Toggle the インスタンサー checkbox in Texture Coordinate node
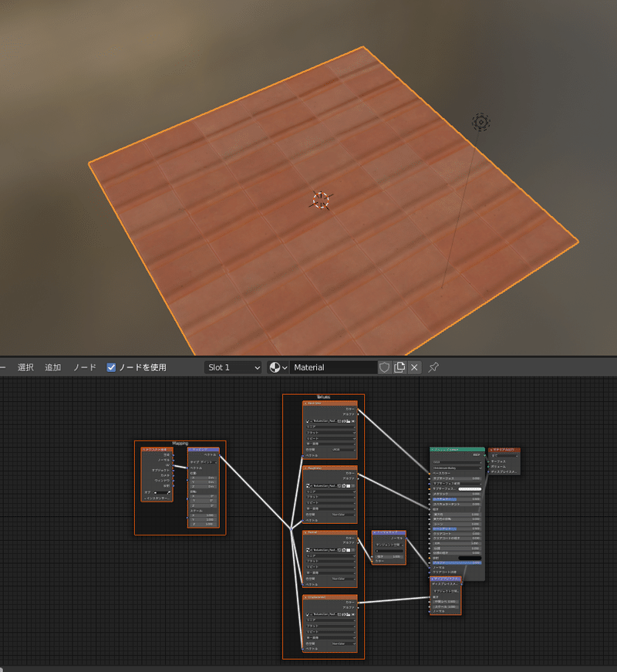Image resolution: width=617 pixels, height=672 pixels. click(145, 498)
